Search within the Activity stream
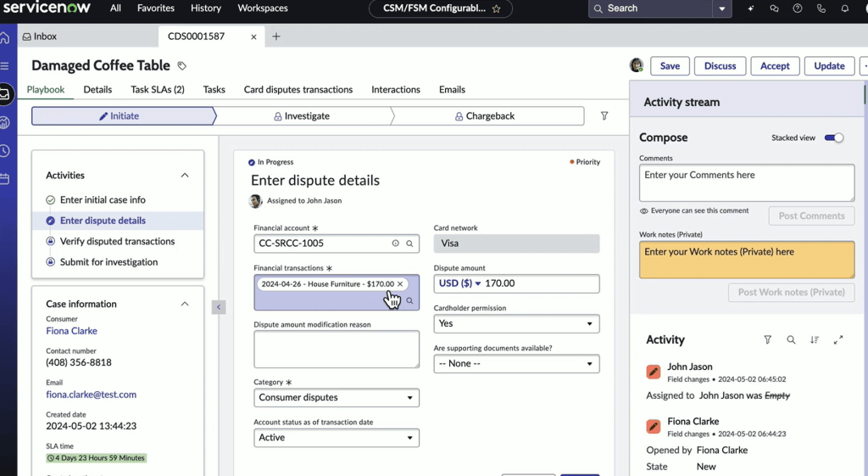Viewport: 868px width, 476px height. coord(791,340)
